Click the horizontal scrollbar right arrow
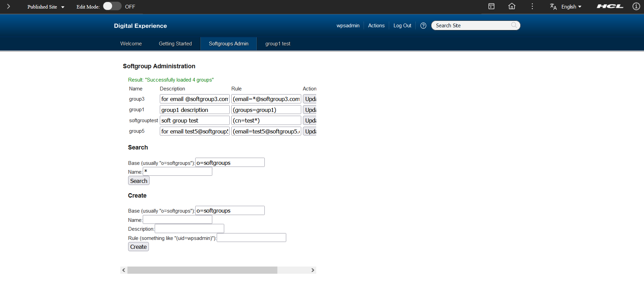The height and width of the screenshot is (286, 644). (x=312, y=270)
